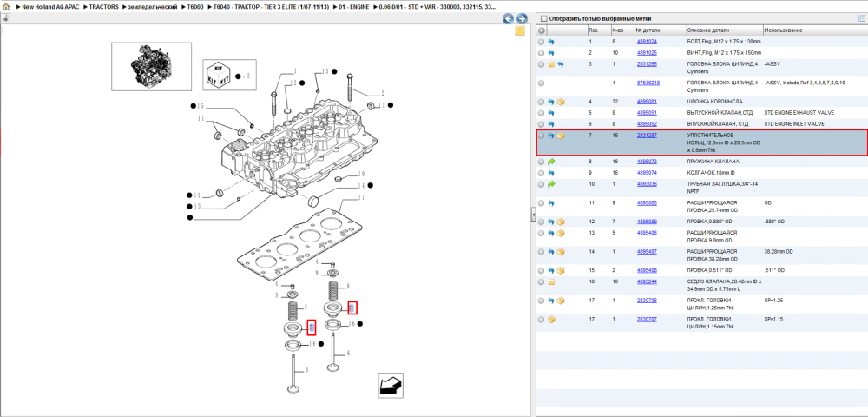The image size is (868, 417).
Task: Open yellow note icon for part 2831266
Action: pyautogui.click(x=551, y=64)
